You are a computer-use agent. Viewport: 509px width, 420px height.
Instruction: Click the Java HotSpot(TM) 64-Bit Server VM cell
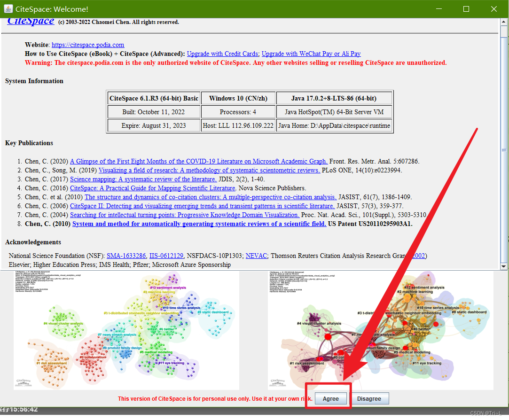(x=334, y=112)
